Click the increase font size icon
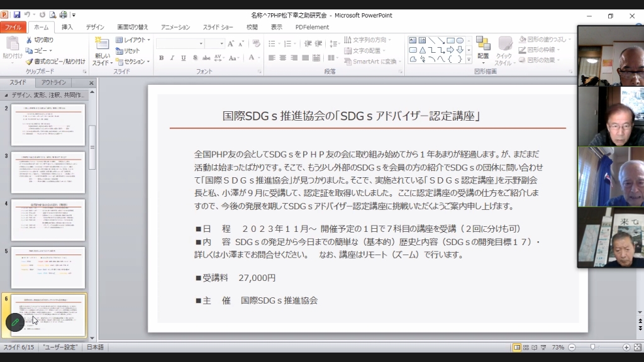This screenshot has height=362, width=644. click(x=231, y=43)
